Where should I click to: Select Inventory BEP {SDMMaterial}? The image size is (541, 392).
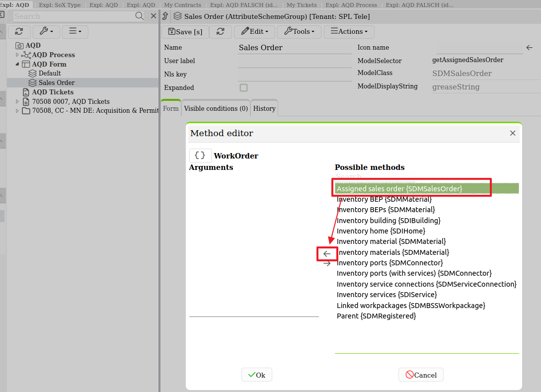(x=427, y=199)
